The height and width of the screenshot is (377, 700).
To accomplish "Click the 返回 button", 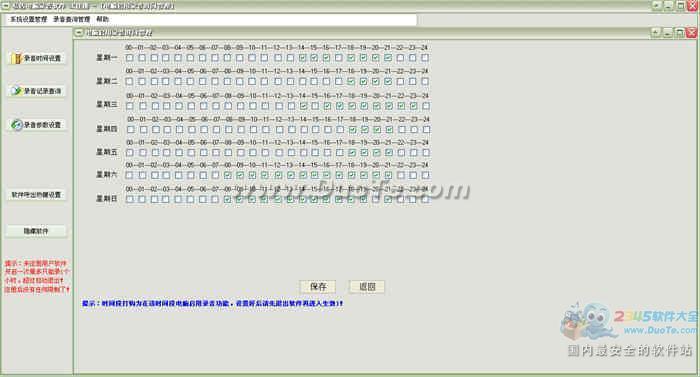I will click(x=367, y=287).
